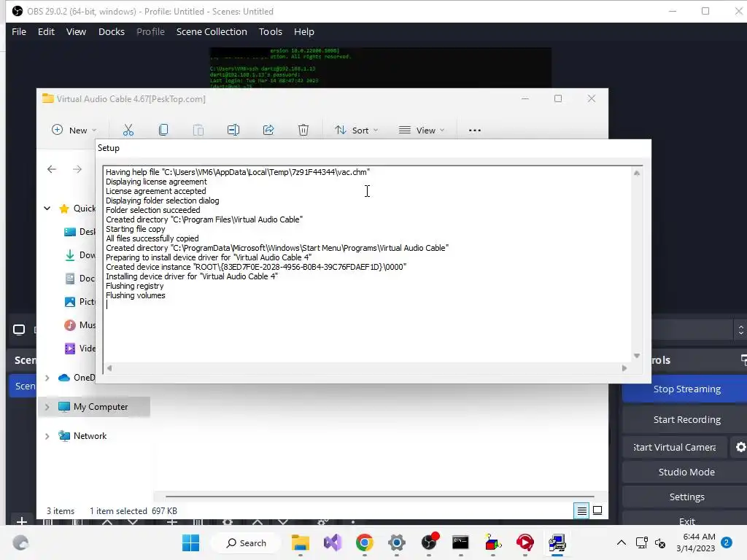This screenshot has width=747, height=560.
Task: Expand the My Computer tree node
Action: click(47, 407)
